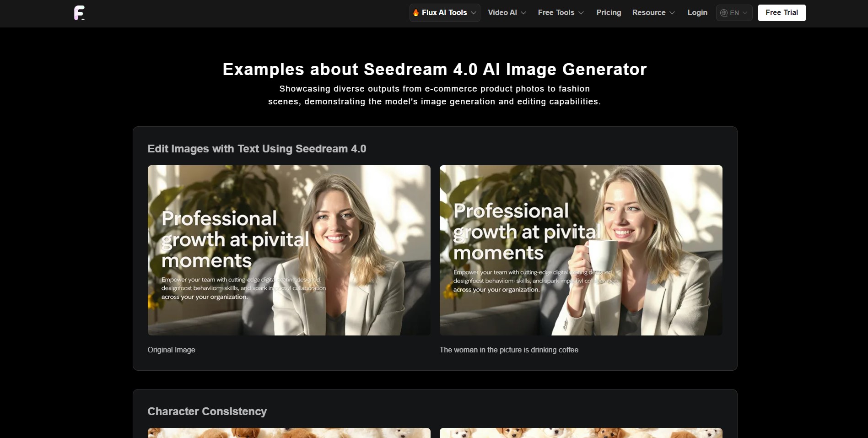Click the Login link
The image size is (868, 438).
[697, 13]
